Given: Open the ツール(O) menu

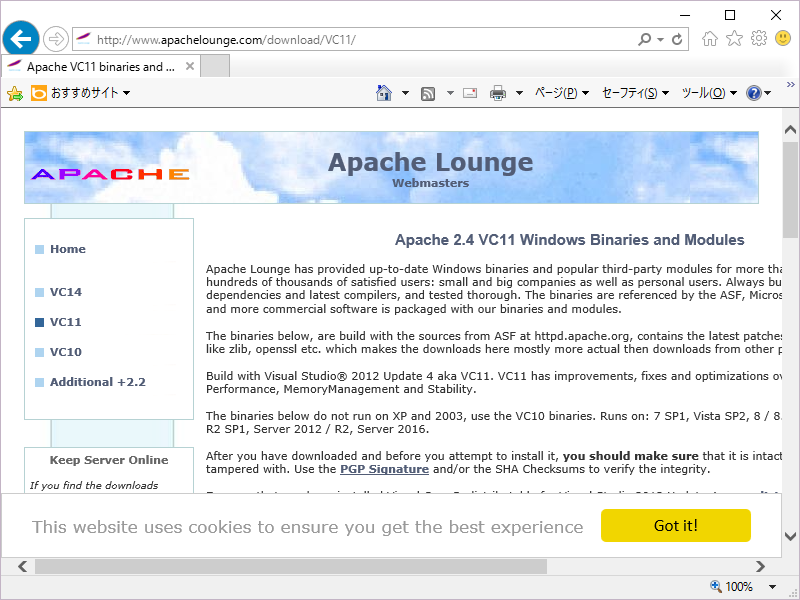Looking at the screenshot, I should point(709,93).
